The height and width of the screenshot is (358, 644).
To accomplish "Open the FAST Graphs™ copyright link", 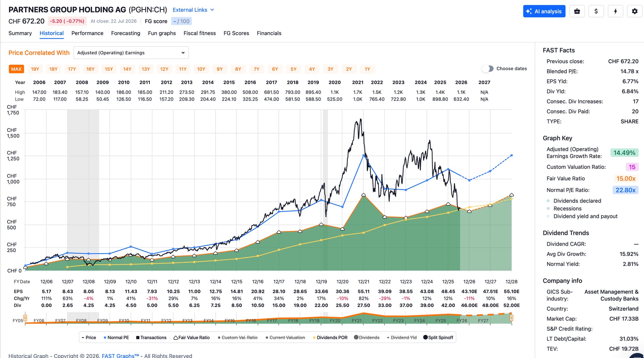I will pos(120,356).
